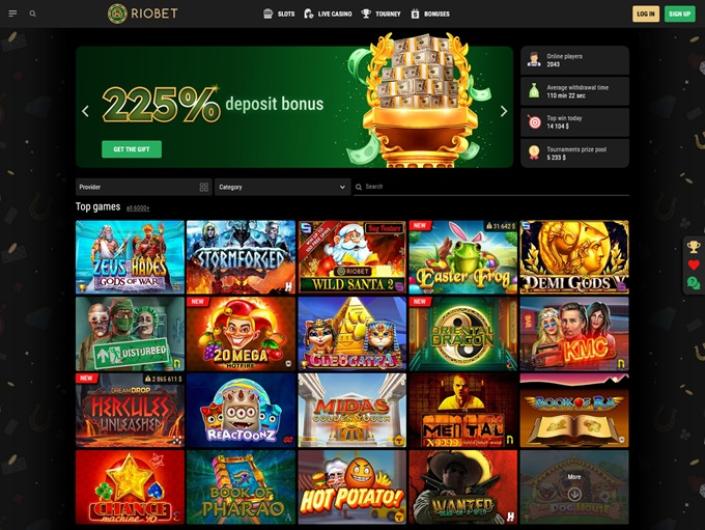Open favorites with the red heart icon
This screenshot has height=530, width=705.
(693, 265)
